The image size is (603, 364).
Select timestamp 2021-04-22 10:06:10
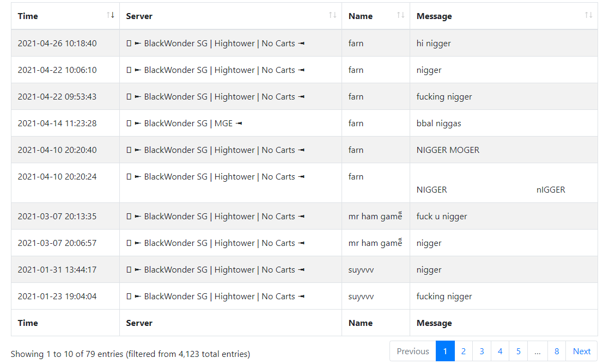(57, 70)
